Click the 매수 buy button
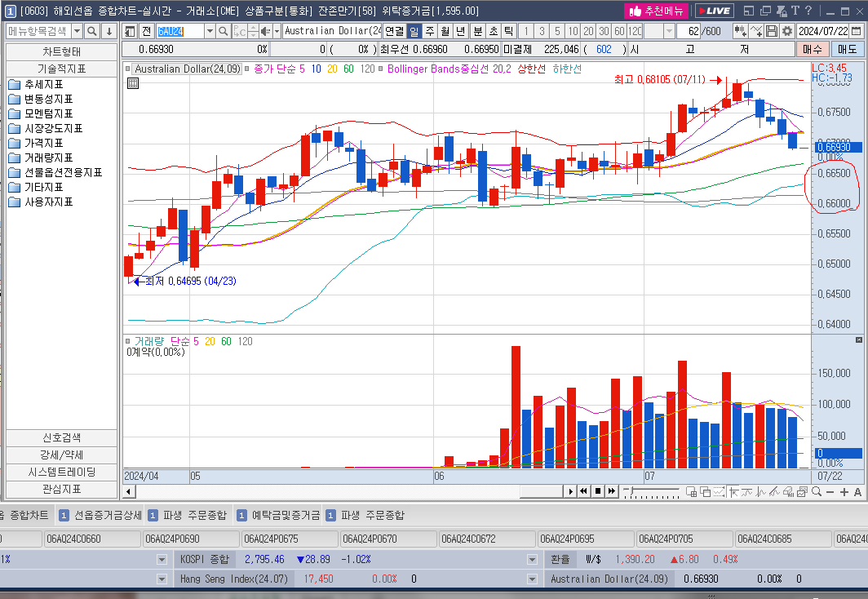868x599 pixels. click(x=812, y=49)
